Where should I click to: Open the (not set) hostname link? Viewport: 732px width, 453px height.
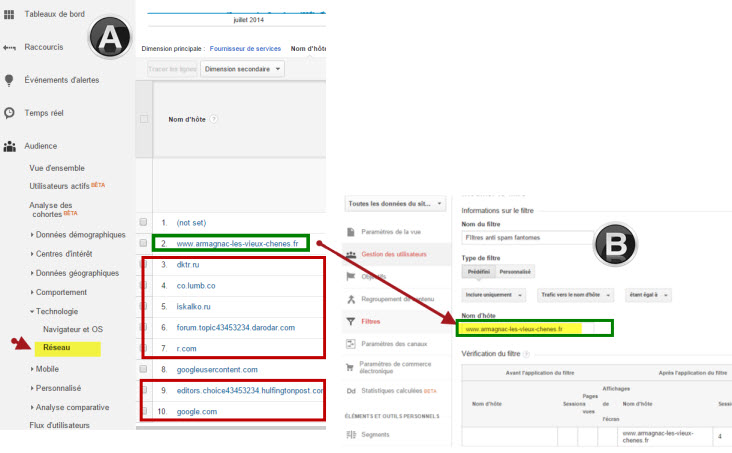pyautogui.click(x=191, y=223)
